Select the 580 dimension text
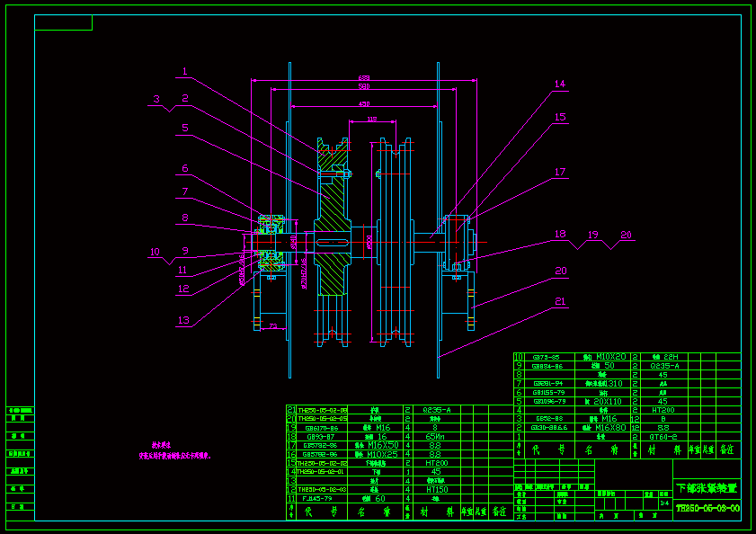This screenshot has height=534, width=756. 363,86
